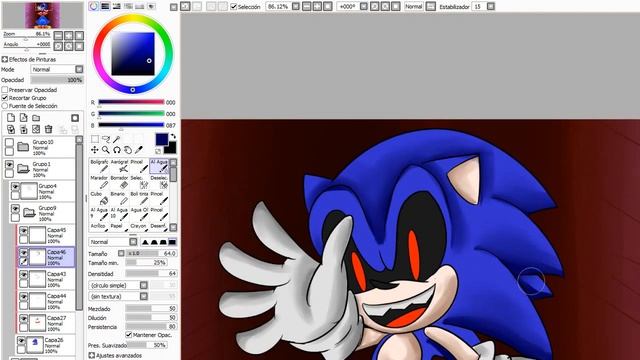640x360 pixels.
Task: Zoom out with navigator minus button
Action: [x=58, y=36]
